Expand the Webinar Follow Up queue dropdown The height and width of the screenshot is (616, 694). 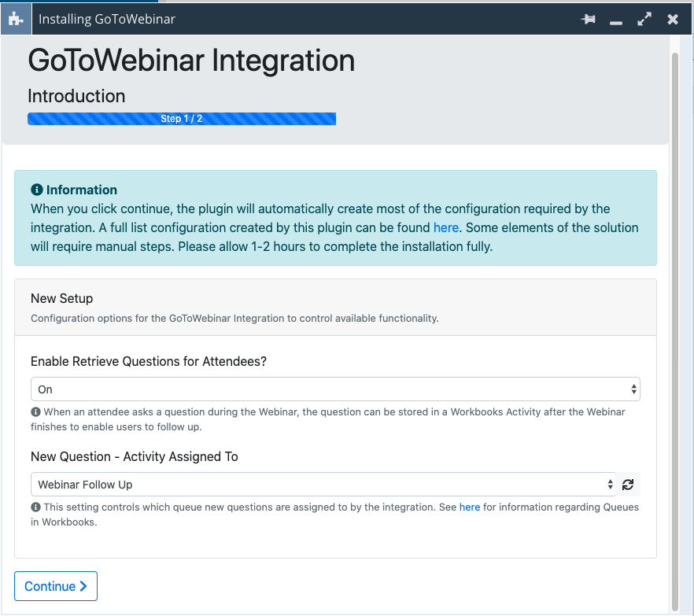point(323,485)
